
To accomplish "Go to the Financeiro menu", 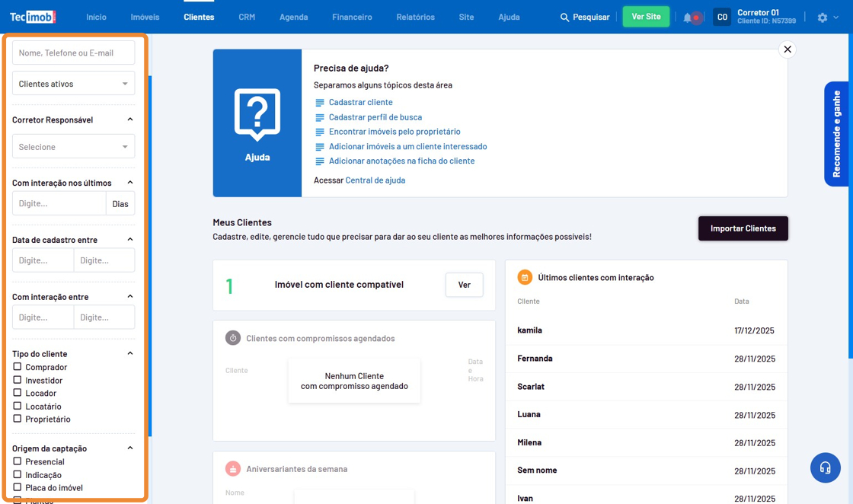I will [352, 17].
